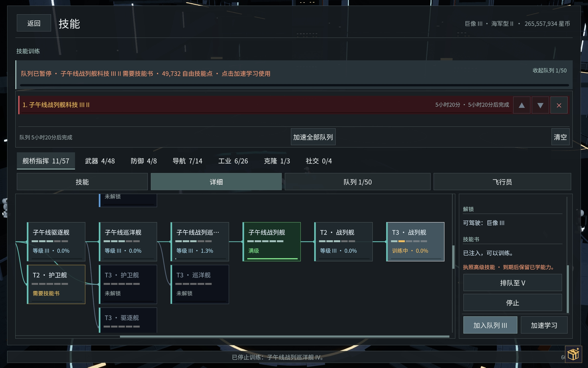
Task: Switch to 武器 4/48 category tab
Action: (x=100, y=161)
